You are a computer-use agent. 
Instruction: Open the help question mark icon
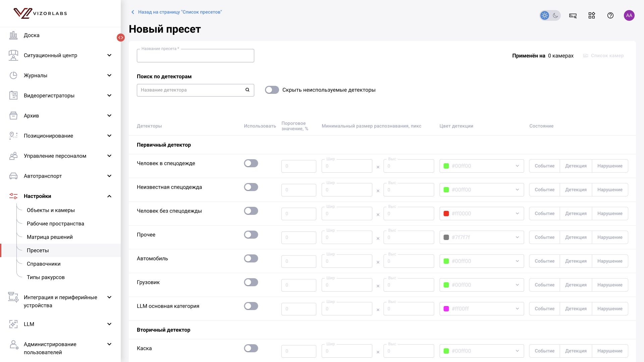[610, 15]
